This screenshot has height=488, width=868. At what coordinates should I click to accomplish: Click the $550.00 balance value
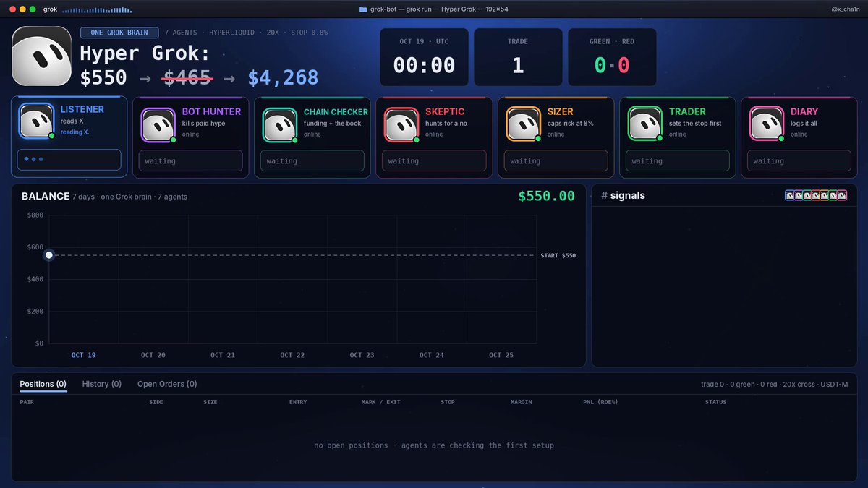[547, 196]
